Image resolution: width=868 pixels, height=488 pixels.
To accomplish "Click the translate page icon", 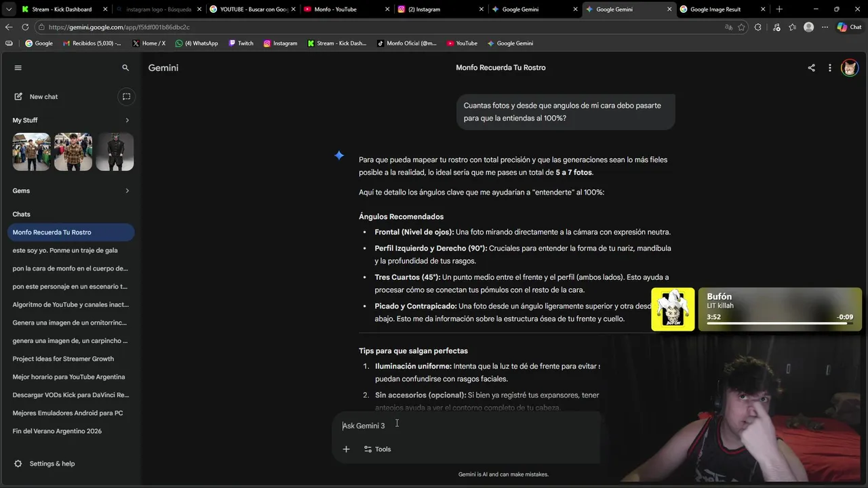I will click(x=728, y=27).
